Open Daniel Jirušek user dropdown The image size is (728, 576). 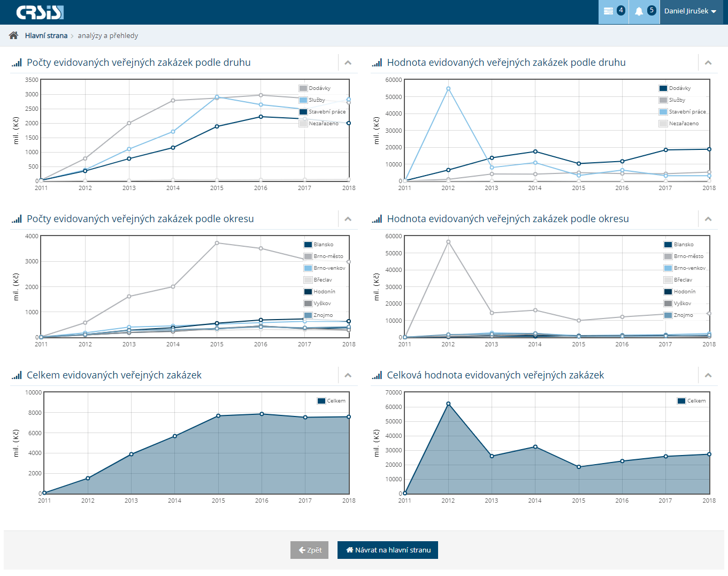click(x=690, y=11)
